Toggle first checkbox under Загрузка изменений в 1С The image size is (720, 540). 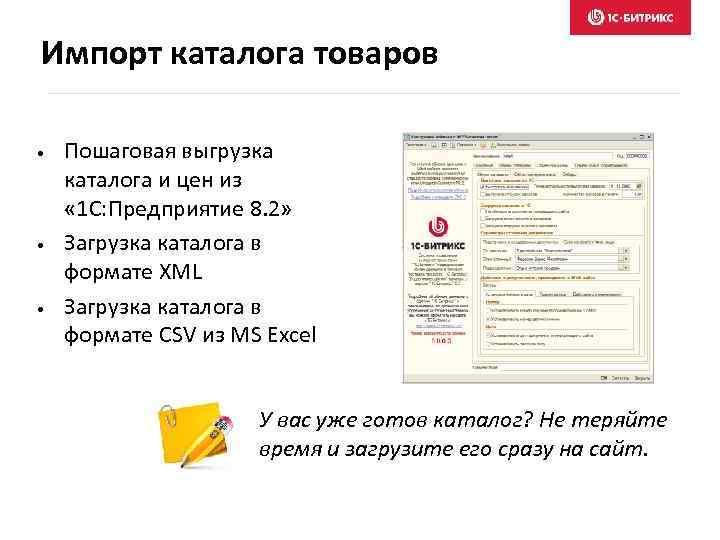click(483, 212)
